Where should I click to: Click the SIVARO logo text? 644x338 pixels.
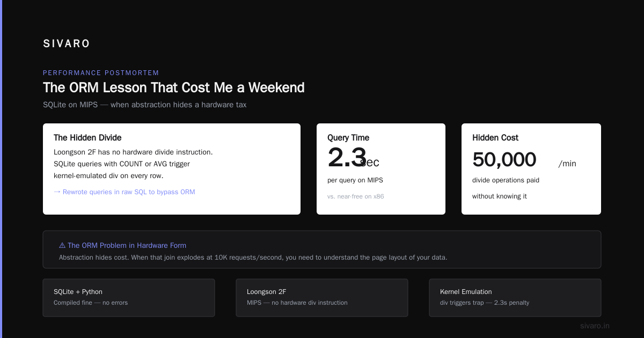(x=67, y=44)
